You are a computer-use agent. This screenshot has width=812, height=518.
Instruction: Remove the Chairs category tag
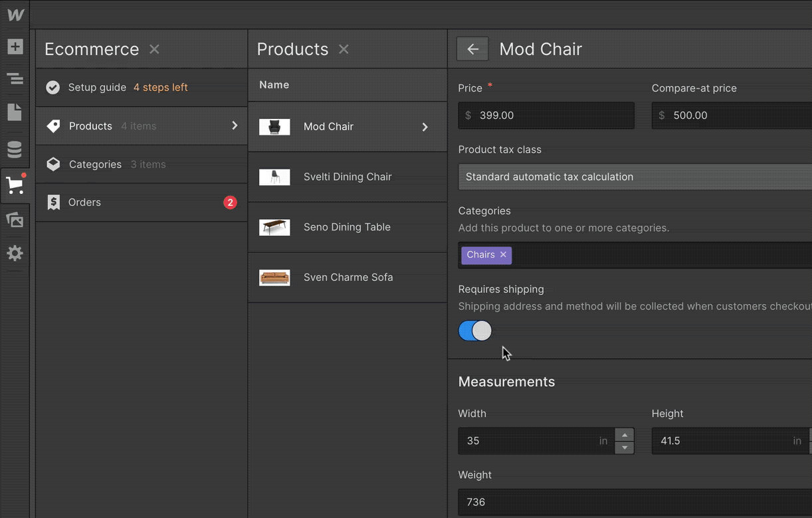coord(504,255)
